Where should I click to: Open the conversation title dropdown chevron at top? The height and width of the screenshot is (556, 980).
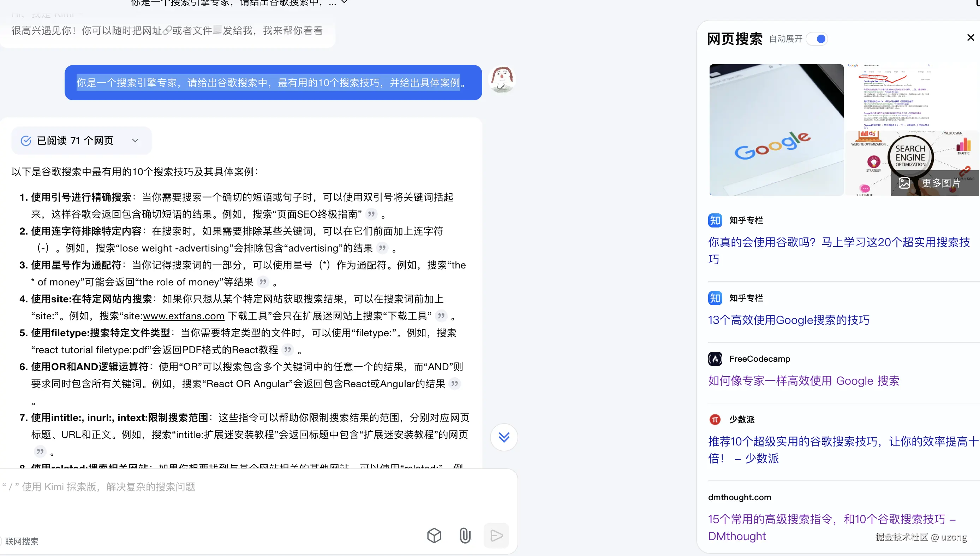(344, 2)
